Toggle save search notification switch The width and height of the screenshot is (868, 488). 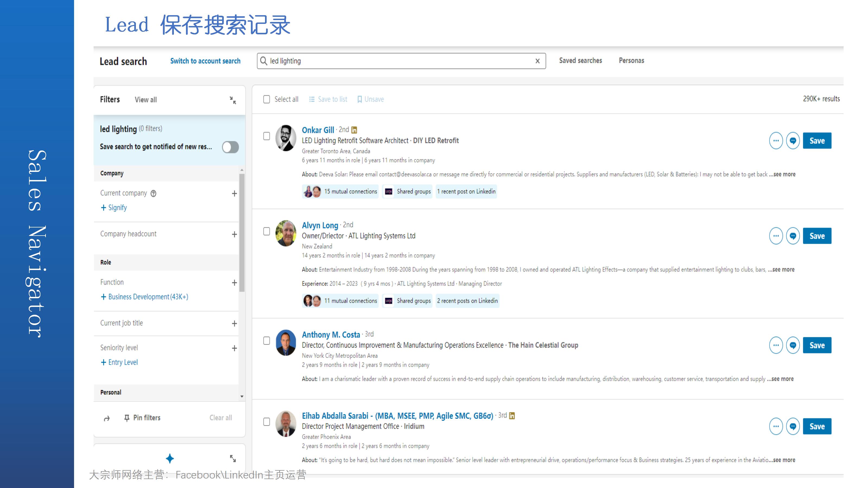coord(230,147)
